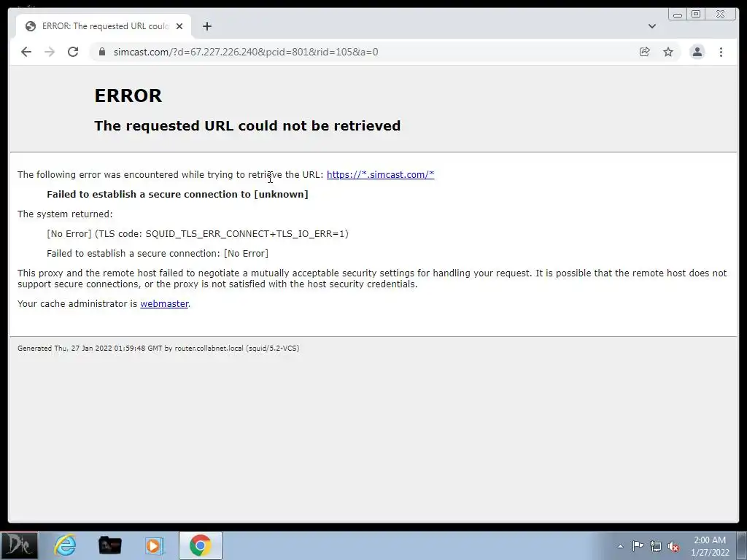Open the Start menu button
This screenshot has width=747, height=560.
pos(19,545)
